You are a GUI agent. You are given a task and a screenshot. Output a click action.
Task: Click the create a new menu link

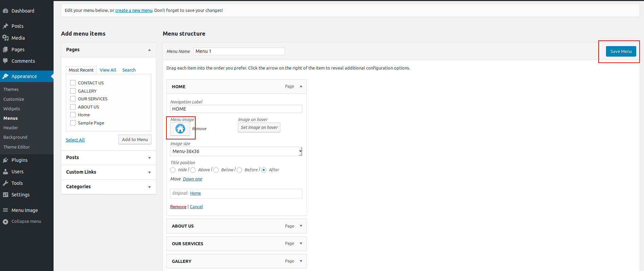(134, 11)
